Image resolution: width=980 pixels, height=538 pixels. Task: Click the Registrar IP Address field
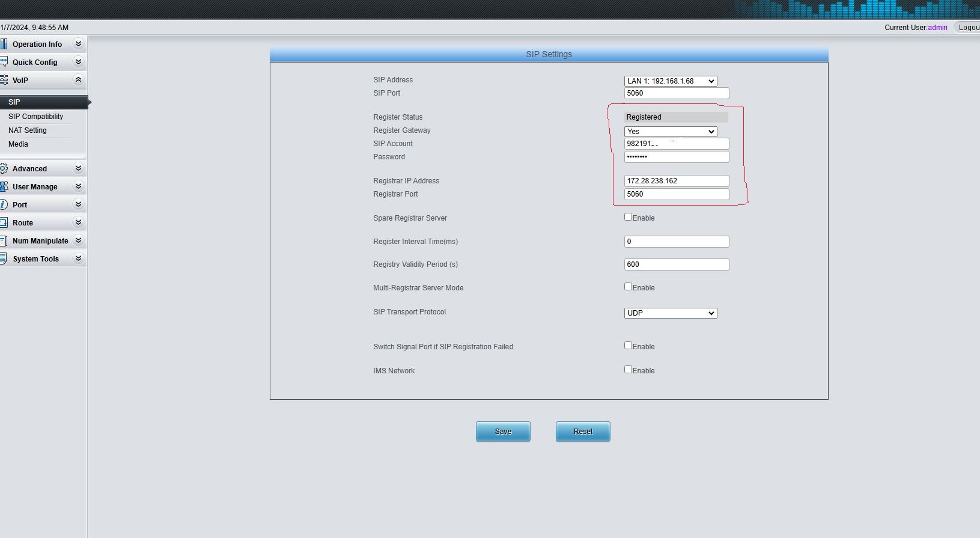677,181
